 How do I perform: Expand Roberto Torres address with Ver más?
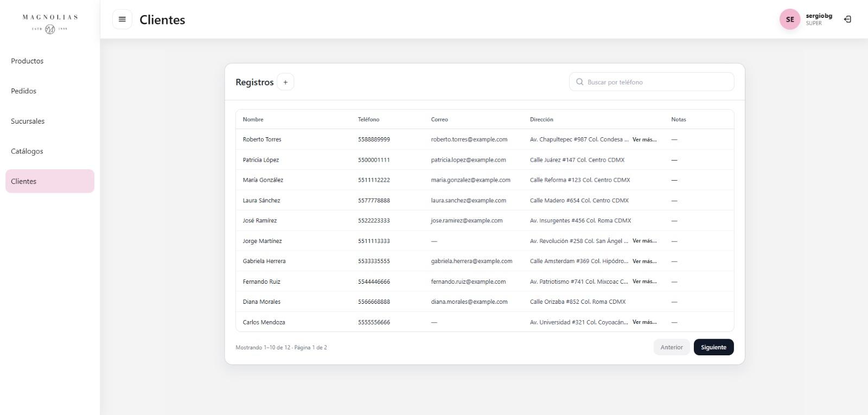[x=644, y=139]
